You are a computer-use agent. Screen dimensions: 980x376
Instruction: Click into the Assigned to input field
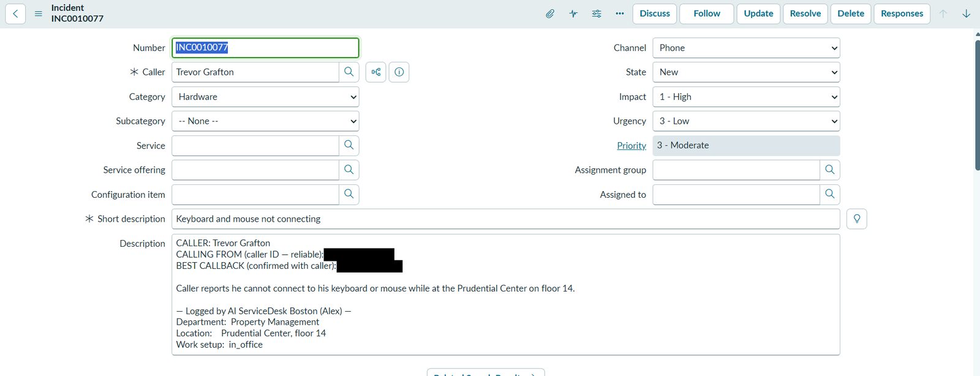(x=736, y=194)
